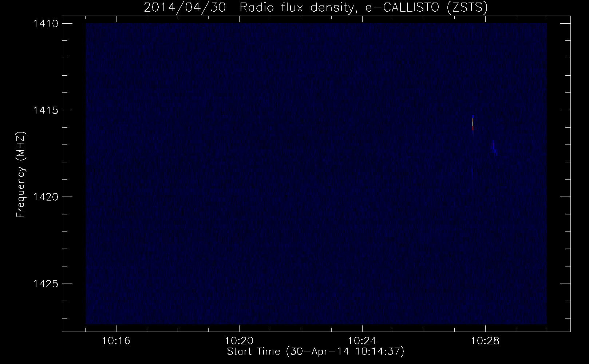
Task: Click the 10:20 time tick label
Action: (239, 341)
